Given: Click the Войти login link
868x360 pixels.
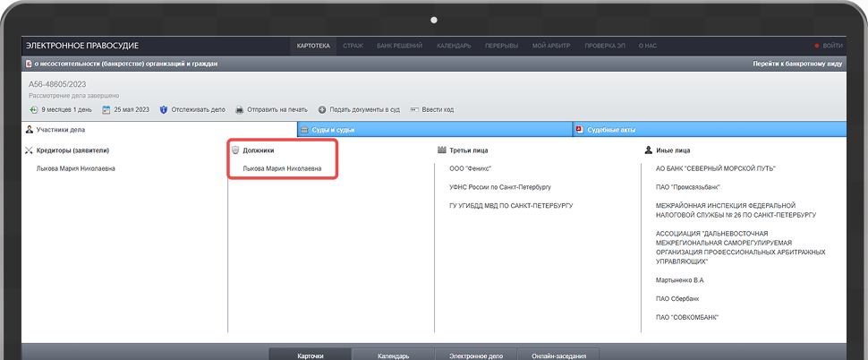Looking at the screenshot, I should (x=831, y=46).
